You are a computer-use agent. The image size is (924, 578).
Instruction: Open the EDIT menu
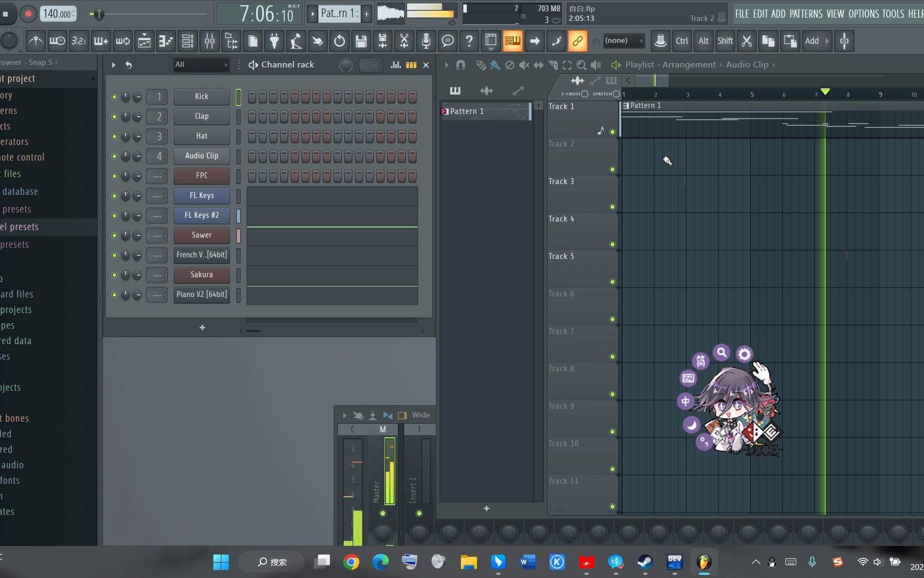[x=760, y=14]
